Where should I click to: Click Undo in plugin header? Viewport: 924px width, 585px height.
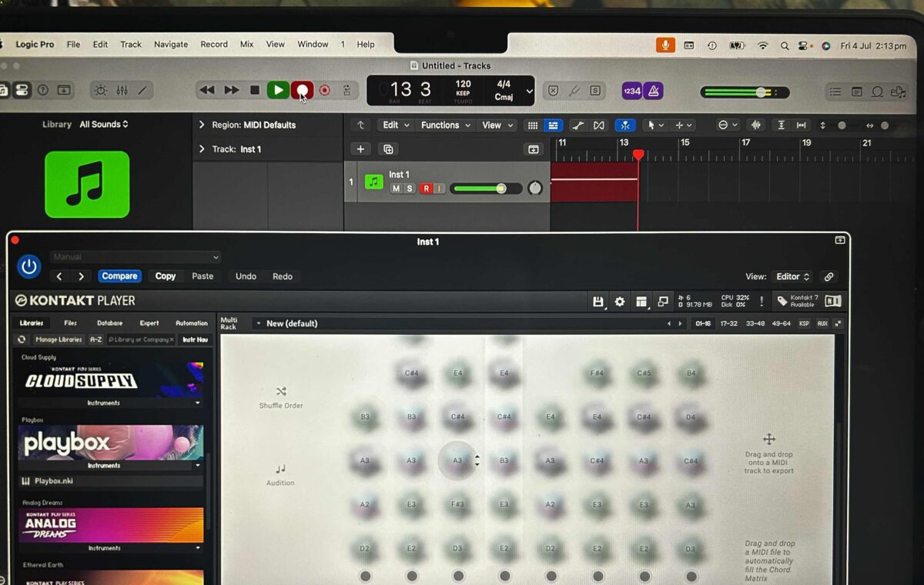pyautogui.click(x=246, y=276)
